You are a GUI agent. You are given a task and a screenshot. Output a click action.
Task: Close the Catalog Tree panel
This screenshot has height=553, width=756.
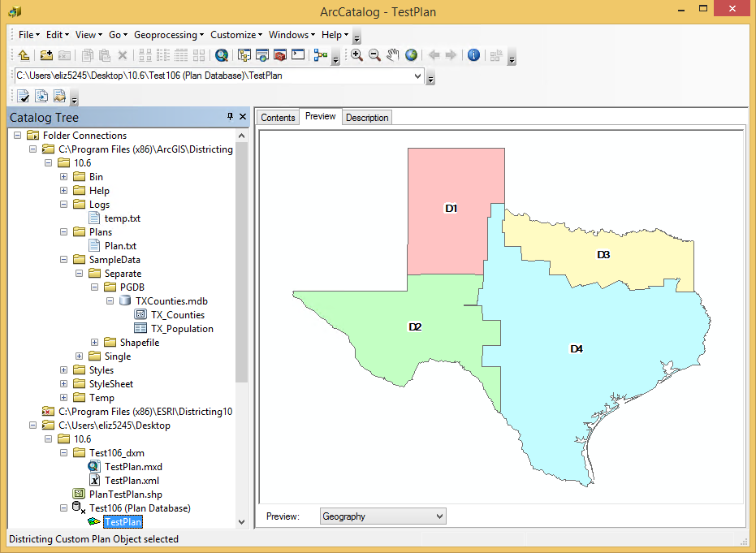243,116
